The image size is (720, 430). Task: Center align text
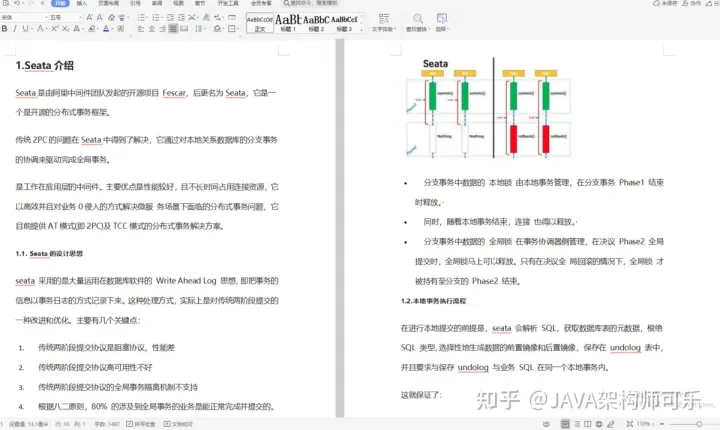tap(152, 28)
